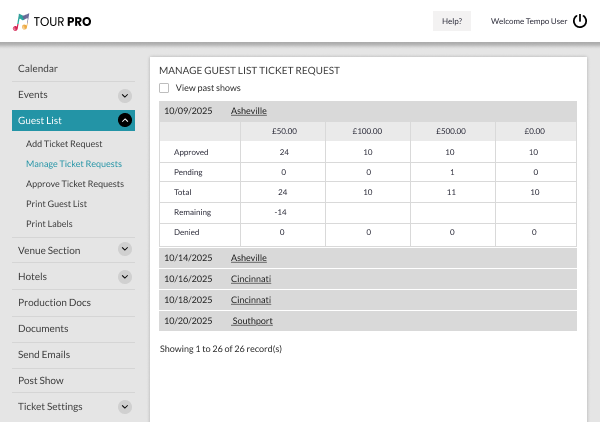Viewport: 600px width, 422px height.
Task: Open Production Docs in sidebar
Action: (54, 303)
